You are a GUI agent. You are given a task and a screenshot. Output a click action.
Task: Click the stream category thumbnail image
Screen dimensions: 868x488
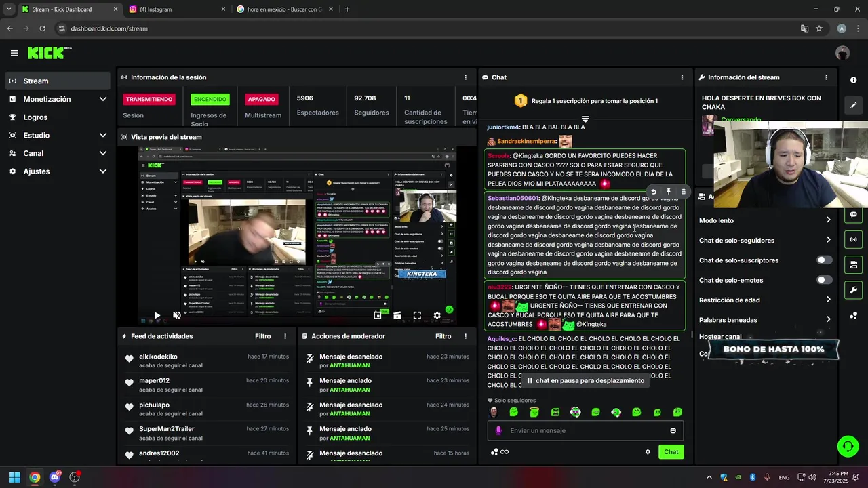coord(709,125)
